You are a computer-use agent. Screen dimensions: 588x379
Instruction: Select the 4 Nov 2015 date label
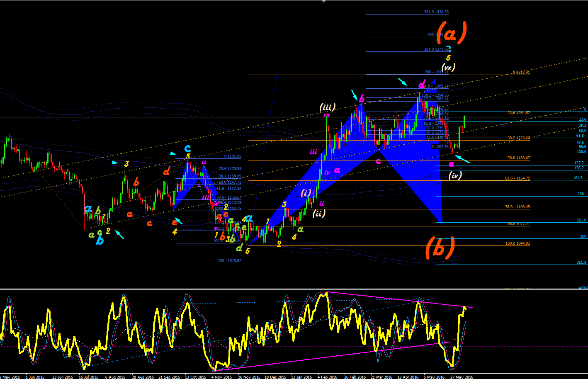pyautogui.click(x=221, y=377)
